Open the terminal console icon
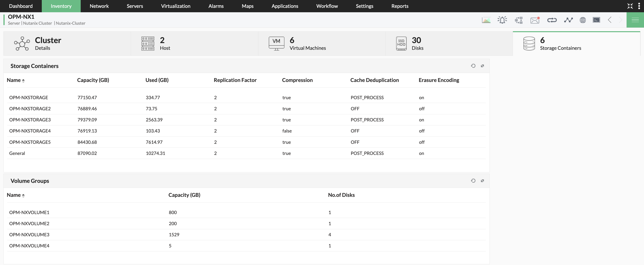The height and width of the screenshot is (265, 644). (596, 20)
